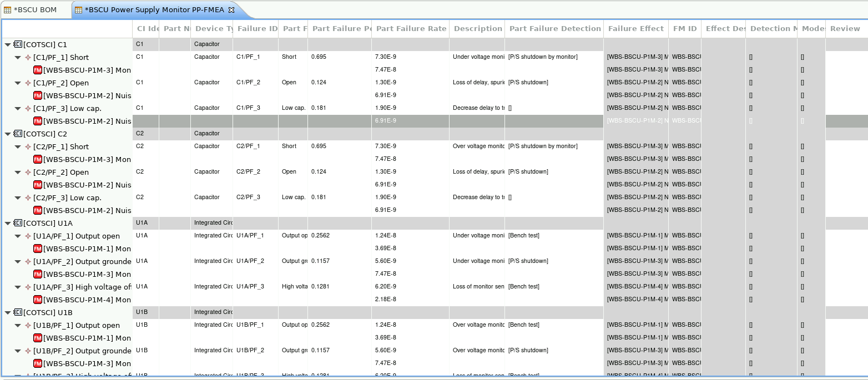Screen dimensions: 868x380
Task: Collapse the [C1/PF_1] Short node
Action: [x=18, y=58]
